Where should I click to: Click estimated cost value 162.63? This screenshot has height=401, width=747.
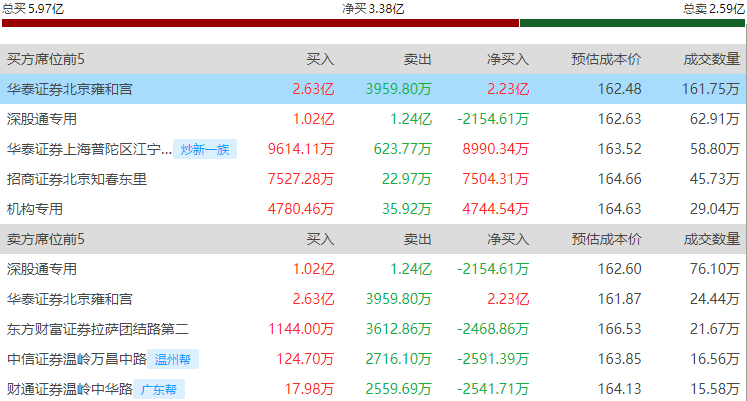(x=619, y=119)
